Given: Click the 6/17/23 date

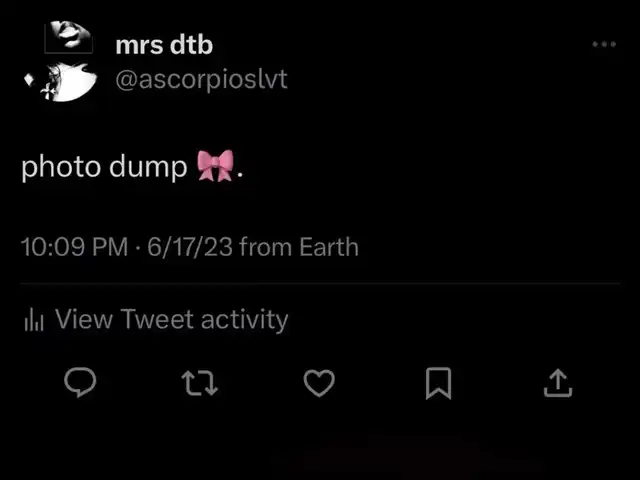Looking at the screenshot, I should 190,247.
